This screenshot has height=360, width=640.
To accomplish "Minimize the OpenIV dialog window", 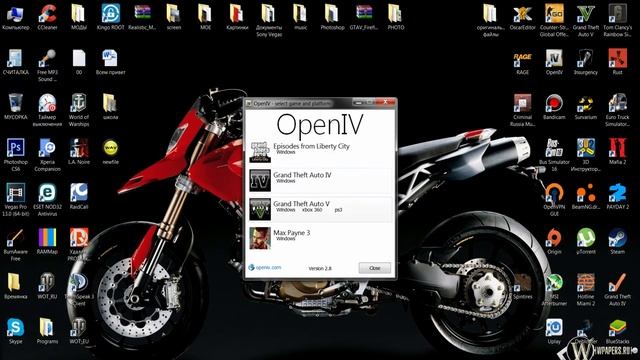I will coord(358,102).
